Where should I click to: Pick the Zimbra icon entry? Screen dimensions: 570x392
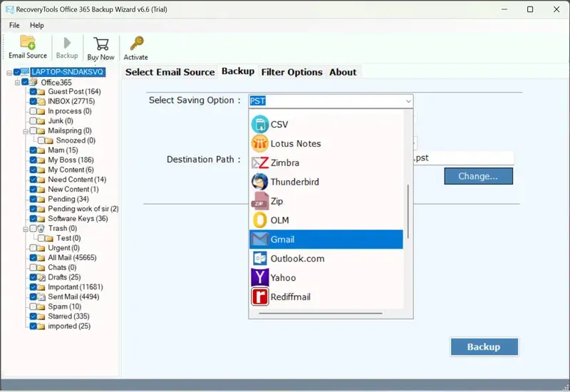coord(259,163)
